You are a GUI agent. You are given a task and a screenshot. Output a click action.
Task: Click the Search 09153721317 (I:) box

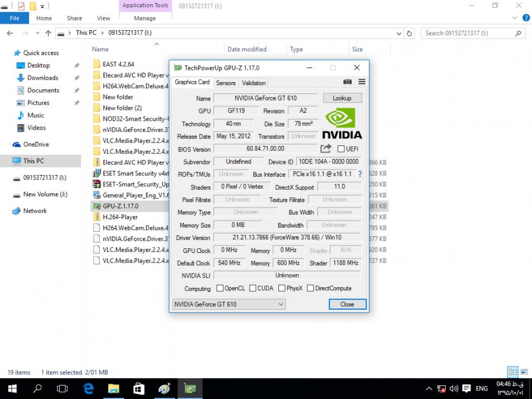[473, 33]
